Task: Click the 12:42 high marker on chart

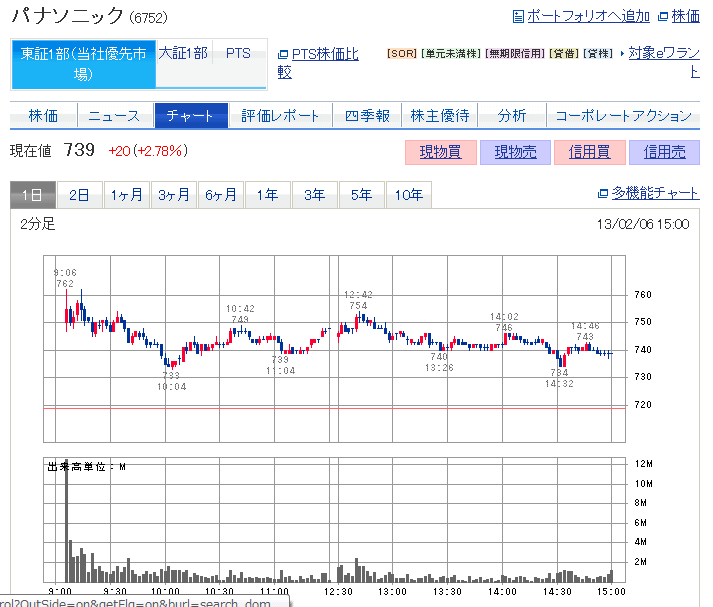Action: point(358,300)
